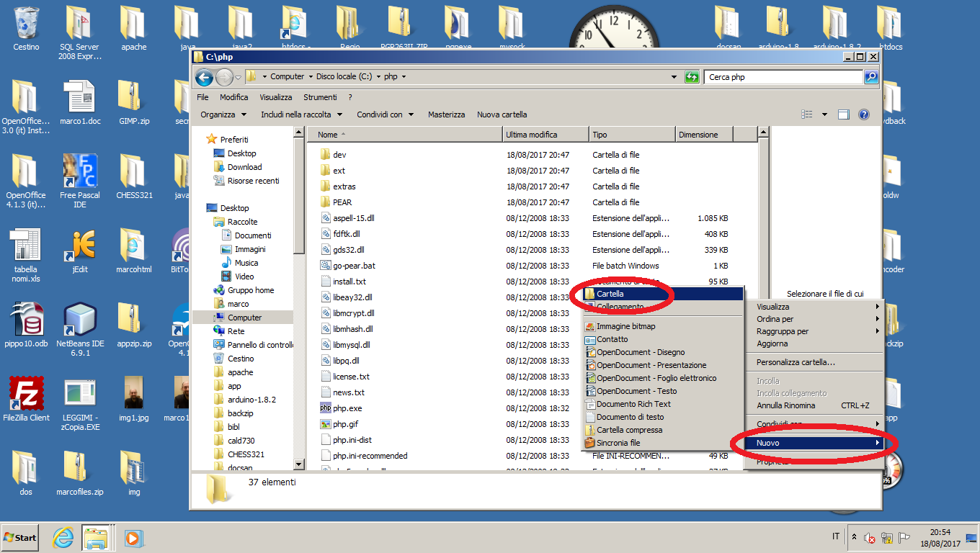
Task: Click the Nuova cartella button
Action: 502,114
